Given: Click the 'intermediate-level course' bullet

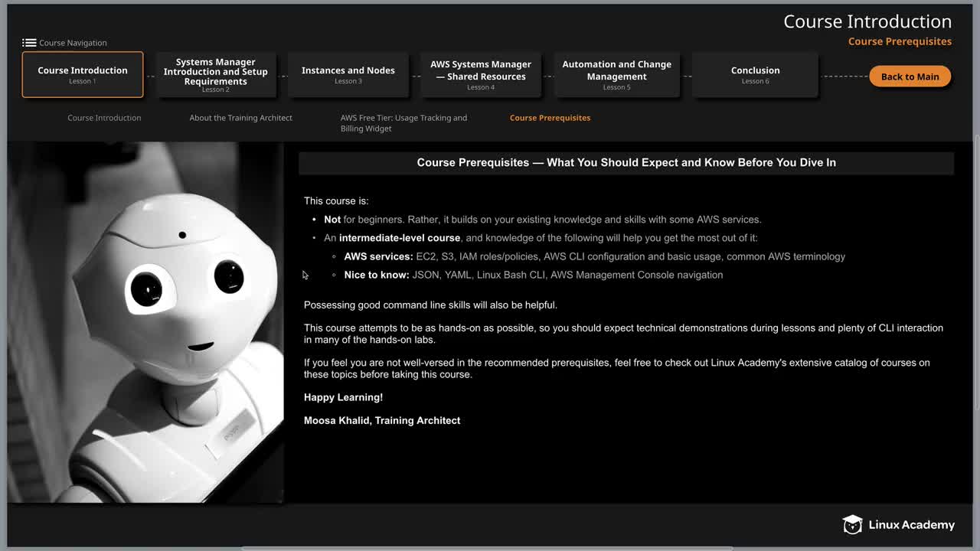Looking at the screenshot, I should 541,238.
